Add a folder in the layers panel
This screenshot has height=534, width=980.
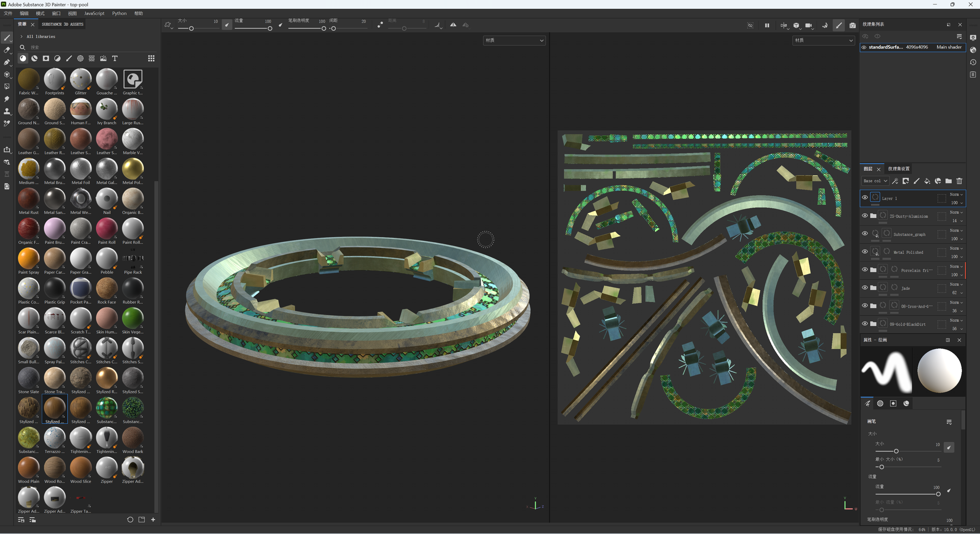[949, 181]
